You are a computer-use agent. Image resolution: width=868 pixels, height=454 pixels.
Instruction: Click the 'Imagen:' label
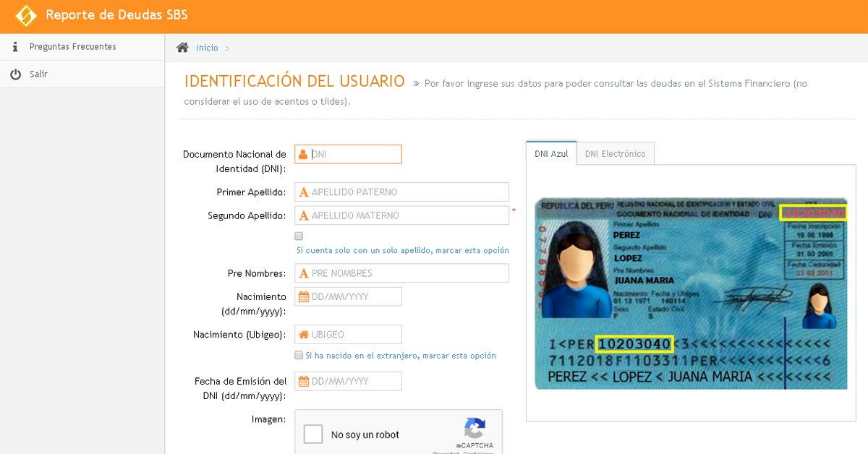pyautogui.click(x=269, y=419)
